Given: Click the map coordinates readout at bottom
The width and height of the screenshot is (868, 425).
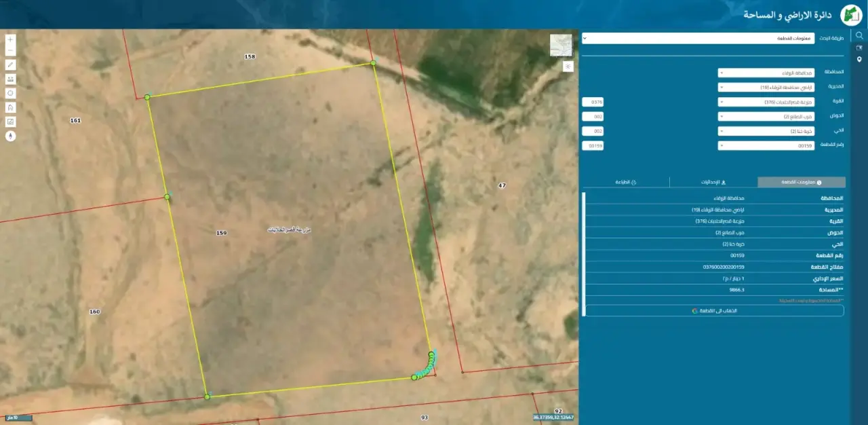Looking at the screenshot, I should pos(553,417).
